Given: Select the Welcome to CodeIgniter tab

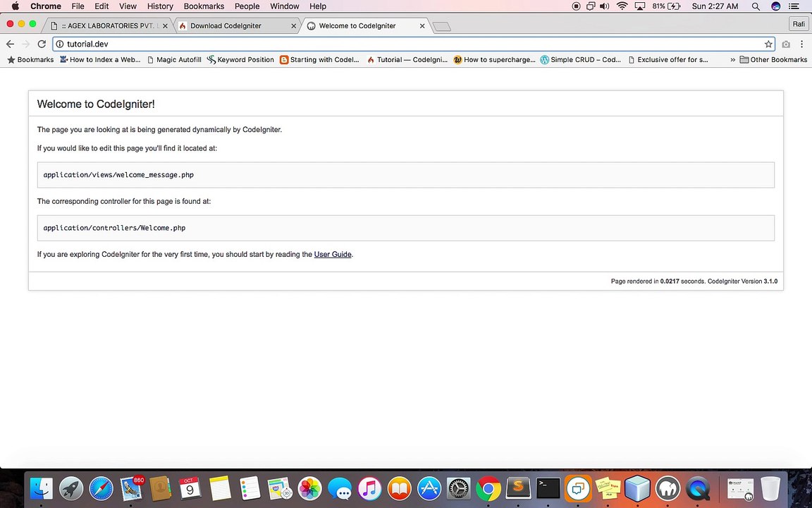Looking at the screenshot, I should pos(365,25).
